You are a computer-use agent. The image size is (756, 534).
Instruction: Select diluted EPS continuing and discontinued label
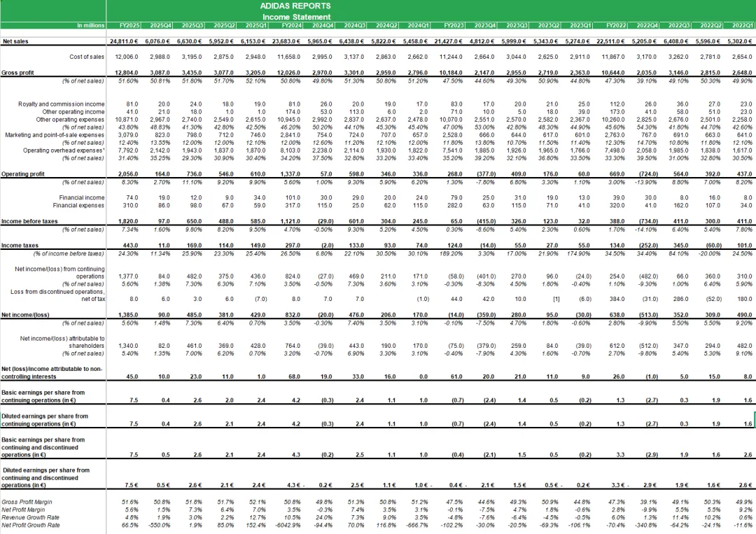tap(45, 477)
